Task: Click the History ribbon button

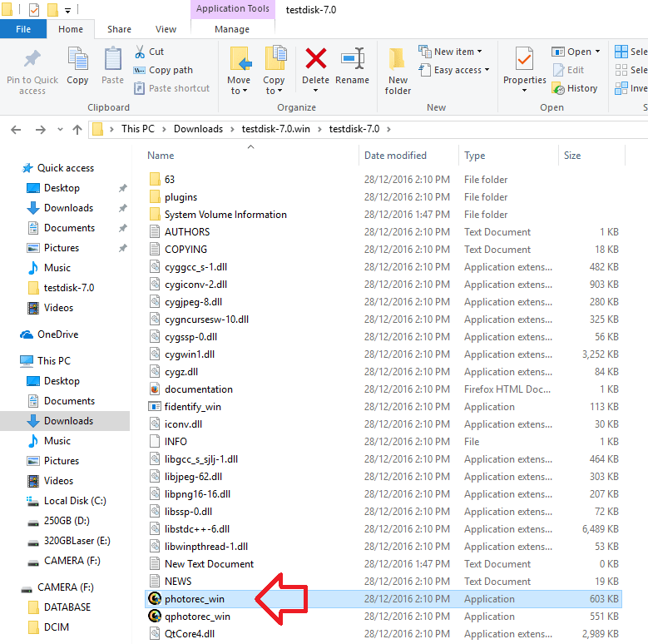Action: coord(575,88)
